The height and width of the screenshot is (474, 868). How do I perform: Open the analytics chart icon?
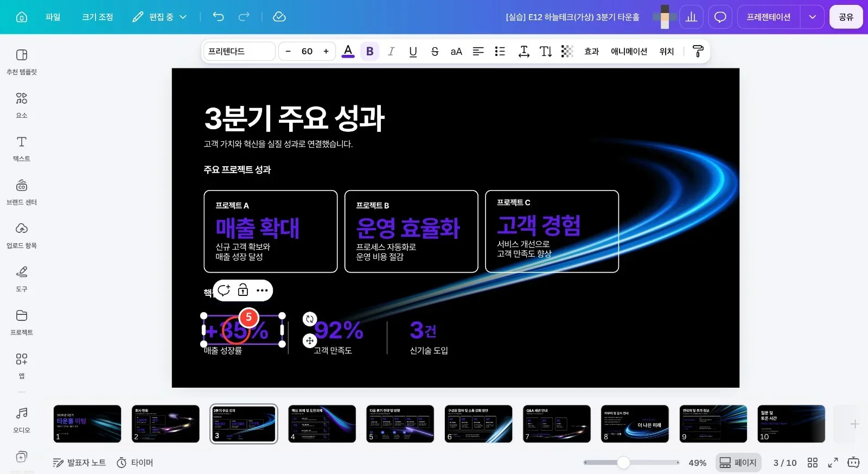[691, 17]
